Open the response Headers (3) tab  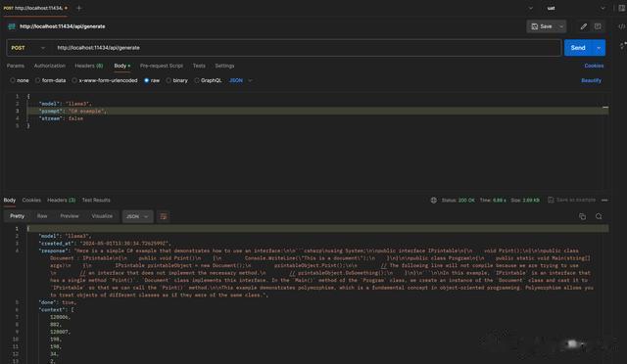(x=61, y=201)
